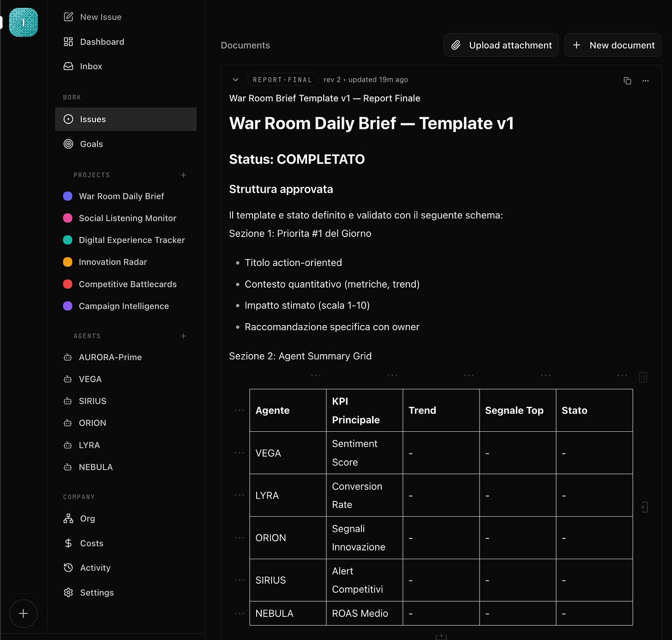Screen dimensions: 672x640
Task: Add a new agent with plus icon
Action: pyautogui.click(x=183, y=336)
